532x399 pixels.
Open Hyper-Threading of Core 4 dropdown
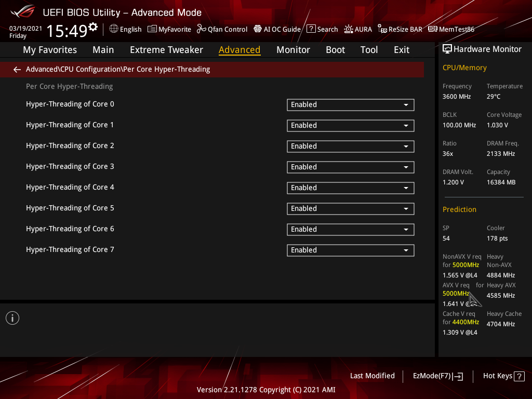(x=351, y=188)
